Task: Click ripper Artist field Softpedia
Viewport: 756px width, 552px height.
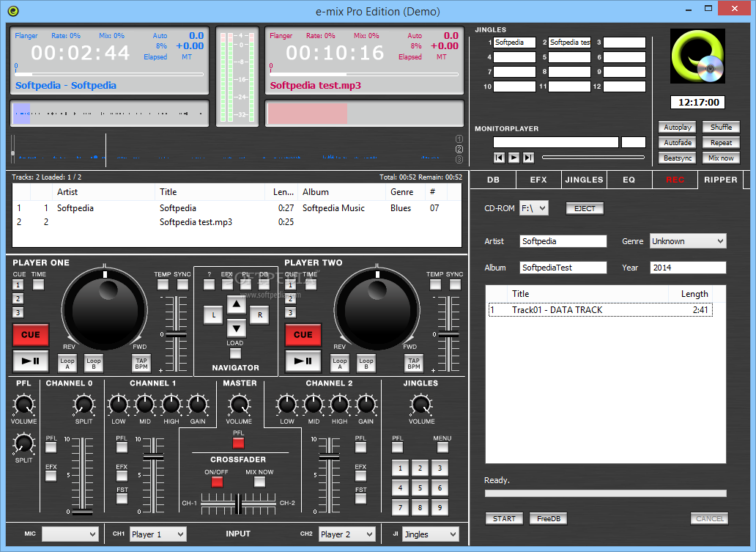Action: coord(563,241)
